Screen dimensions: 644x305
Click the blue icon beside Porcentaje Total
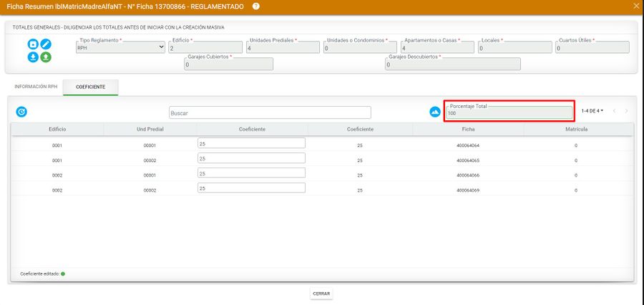click(x=434, y=112)
